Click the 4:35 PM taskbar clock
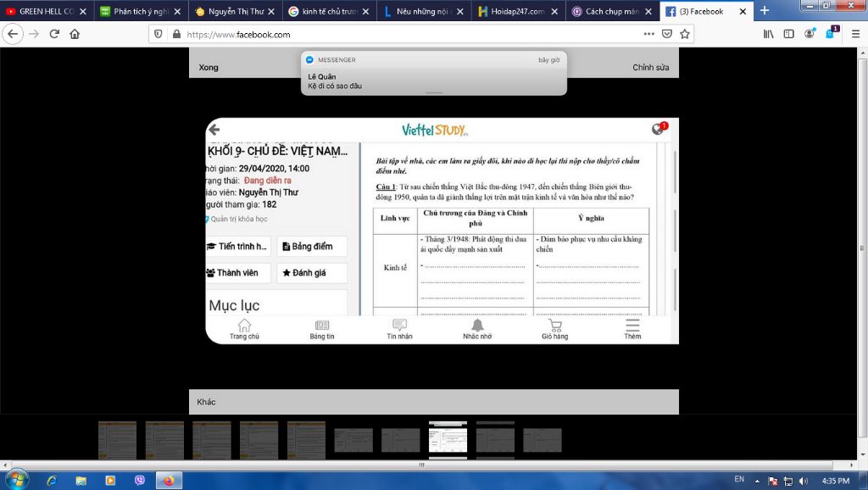The image size is (868, 490). 835,482
